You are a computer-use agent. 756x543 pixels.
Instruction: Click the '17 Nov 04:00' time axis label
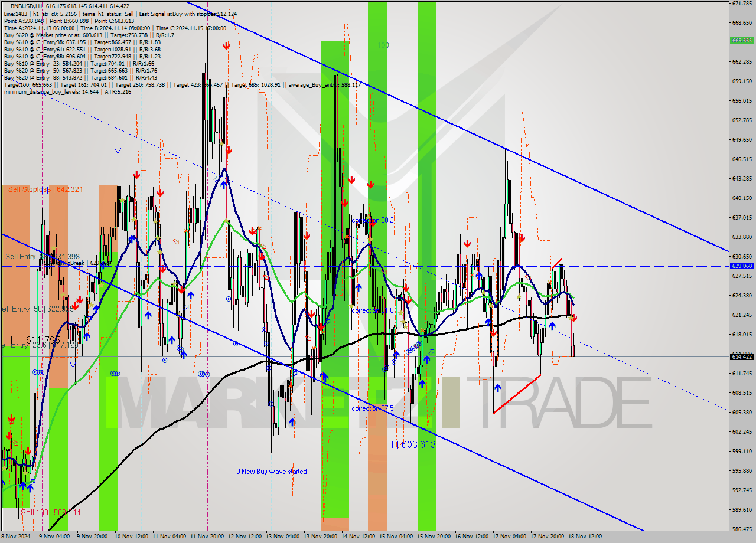tap(509, 537)
